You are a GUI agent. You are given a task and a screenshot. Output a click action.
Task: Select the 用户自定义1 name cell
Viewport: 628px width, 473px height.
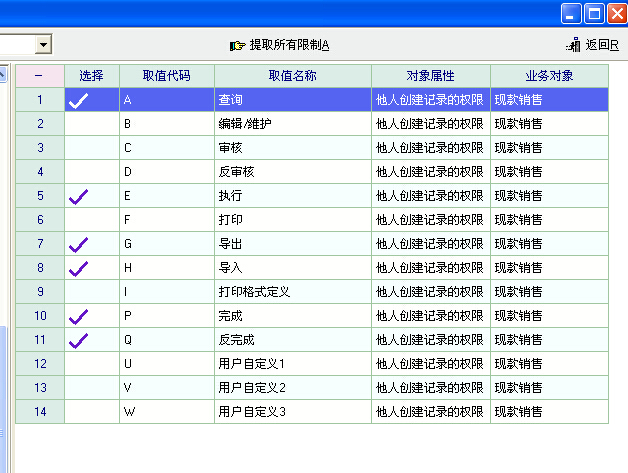tap(252, 364)
